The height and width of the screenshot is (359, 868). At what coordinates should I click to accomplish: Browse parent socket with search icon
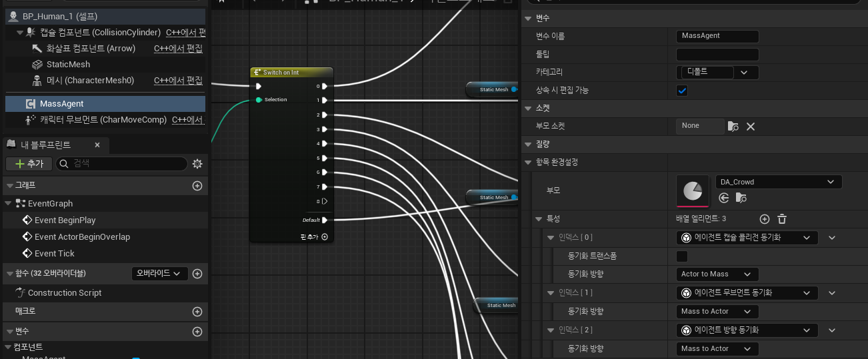(733, 126)
